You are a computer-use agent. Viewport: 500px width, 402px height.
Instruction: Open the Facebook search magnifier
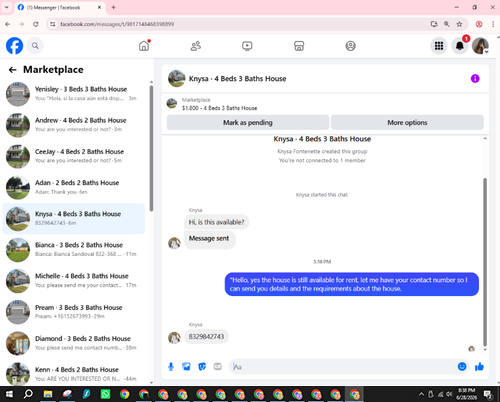pyautogui.click(x=35, y=46)
